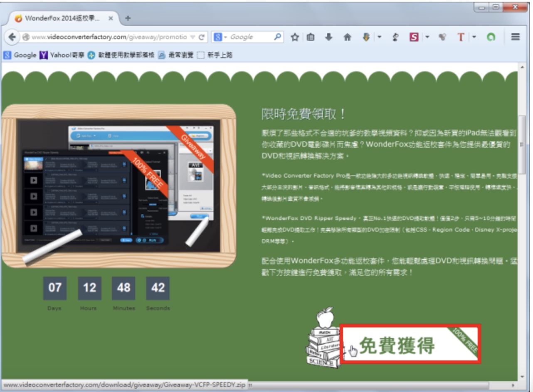Click the small black extension icon left of red S
Screen dimensions: 533x392
click(396, 37)
